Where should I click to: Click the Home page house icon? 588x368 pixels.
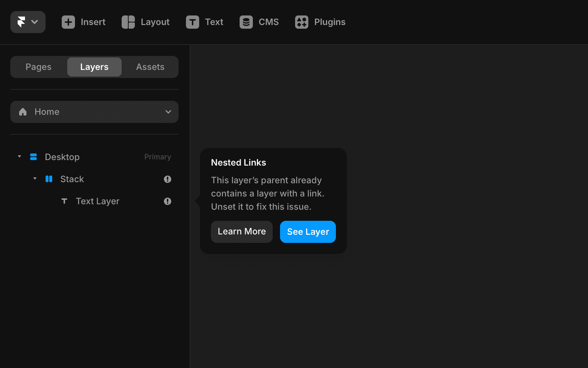coord(23,112)
